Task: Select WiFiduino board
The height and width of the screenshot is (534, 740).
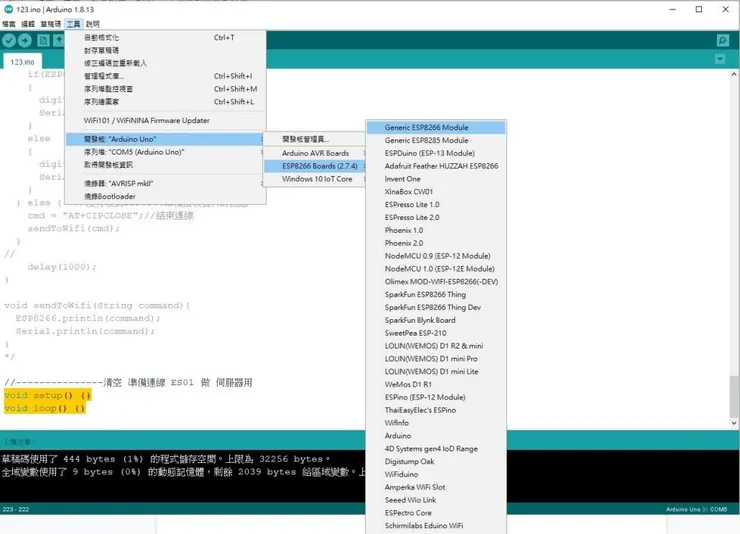Action: [x=436, y=474]
